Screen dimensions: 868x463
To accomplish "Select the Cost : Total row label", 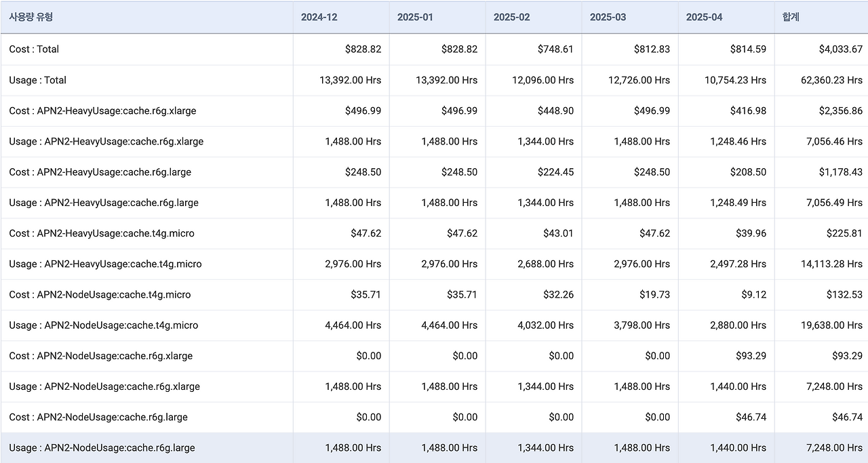I will click(34, 49).
